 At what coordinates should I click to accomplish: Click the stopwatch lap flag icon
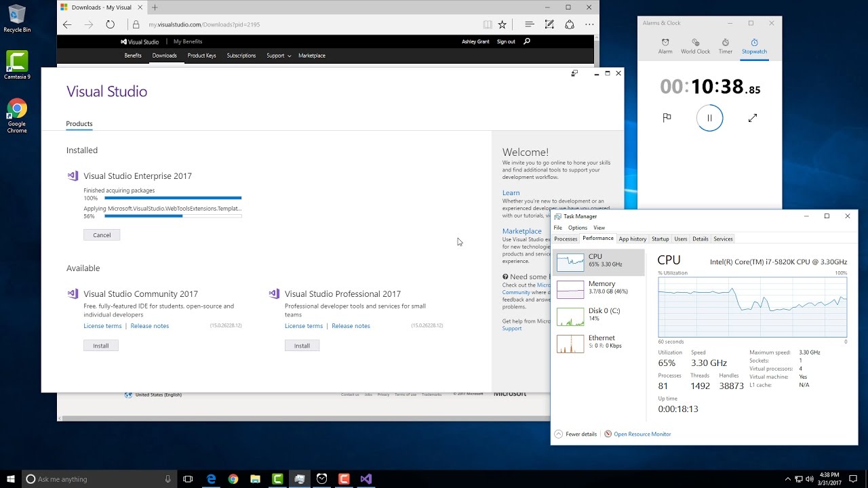pos(667,118)
